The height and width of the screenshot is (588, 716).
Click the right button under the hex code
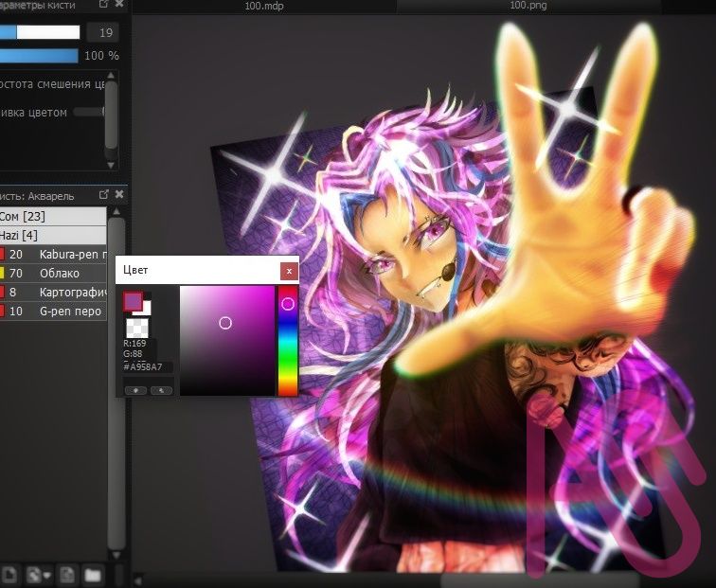tap(162, 390)
